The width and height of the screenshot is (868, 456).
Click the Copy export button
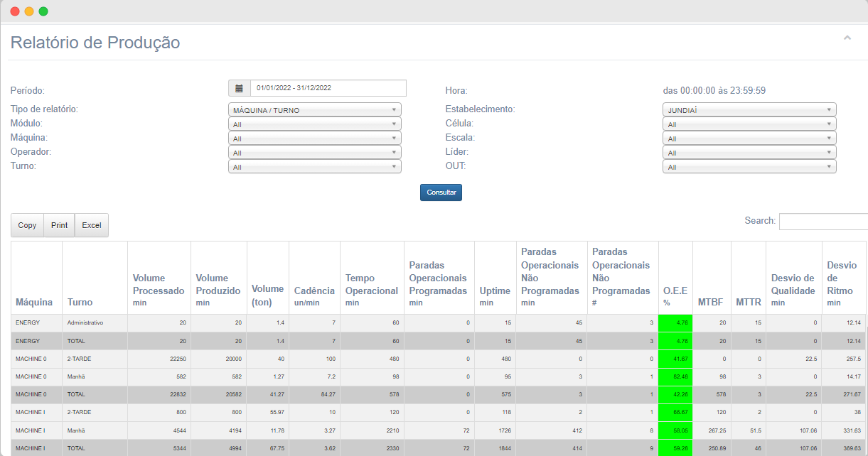(27, 225)
